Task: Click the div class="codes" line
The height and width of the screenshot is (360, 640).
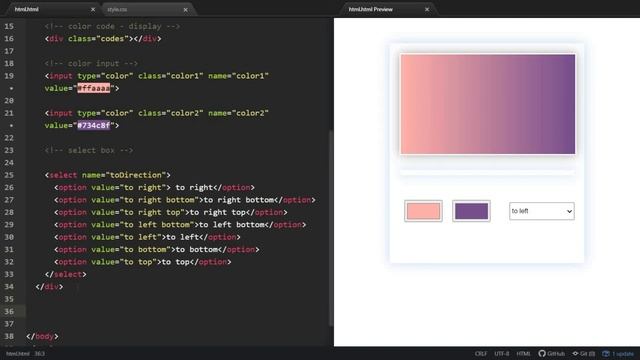Action: pos(103,39)
